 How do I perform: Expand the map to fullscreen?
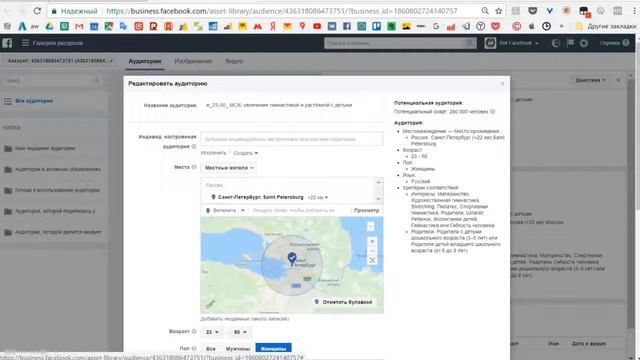(372, 260)
